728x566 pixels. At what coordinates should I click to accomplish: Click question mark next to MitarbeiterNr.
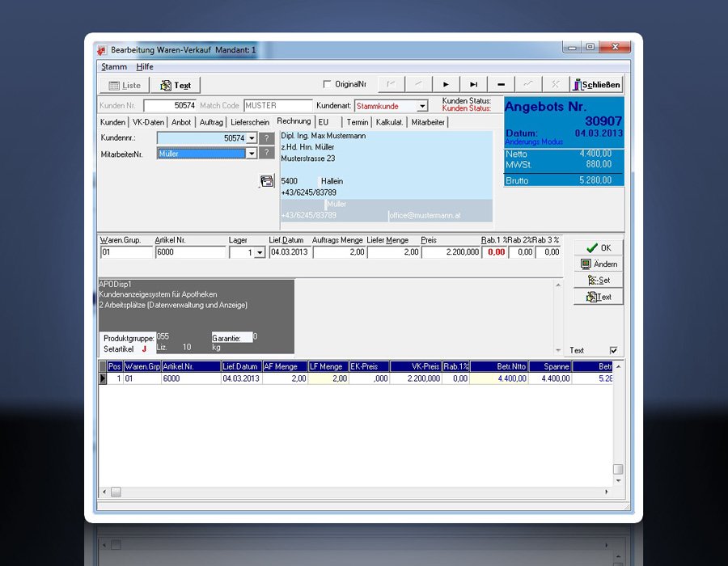(x=266, y=153)
